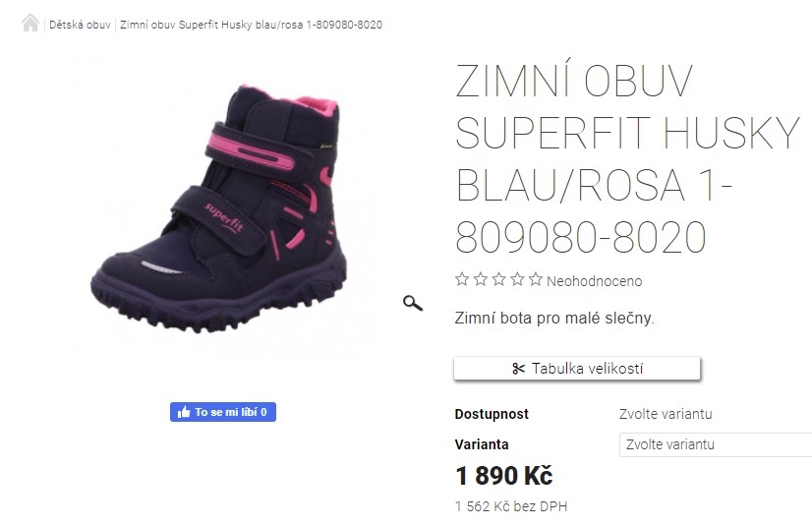Rate product with first star
Screen dimensions: 812x527
click(462, 280)
